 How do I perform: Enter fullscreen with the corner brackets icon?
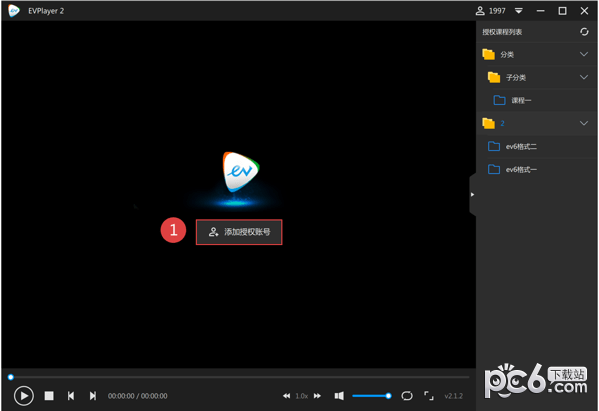tap(429, 396)
